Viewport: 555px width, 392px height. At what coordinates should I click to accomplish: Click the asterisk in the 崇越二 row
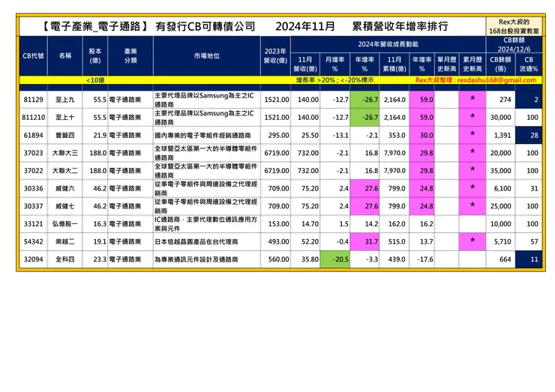pyautogui.click(x=472, y=241)
